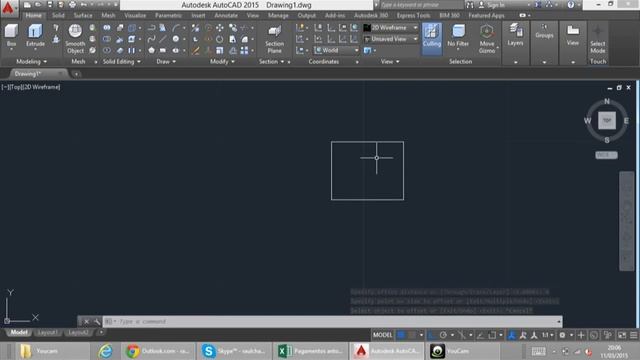
Task: Click the WCS dropdown under ViewCube
Action: coord(606,155)
